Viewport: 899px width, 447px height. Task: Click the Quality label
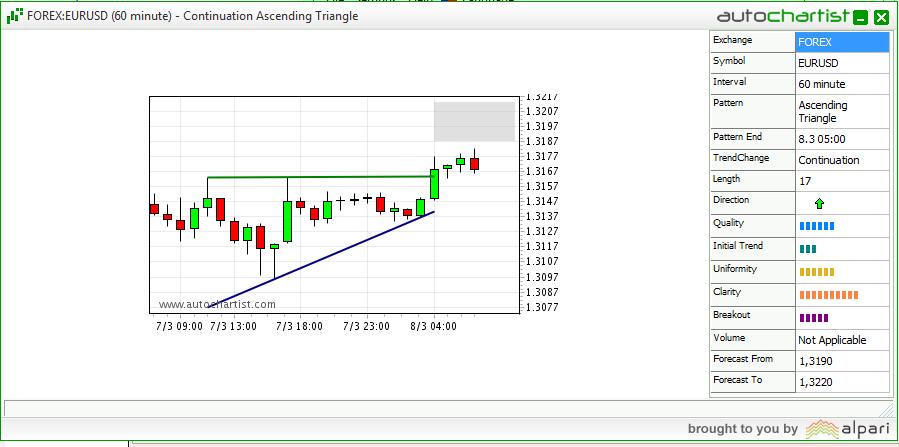click(x=728, y=223)
